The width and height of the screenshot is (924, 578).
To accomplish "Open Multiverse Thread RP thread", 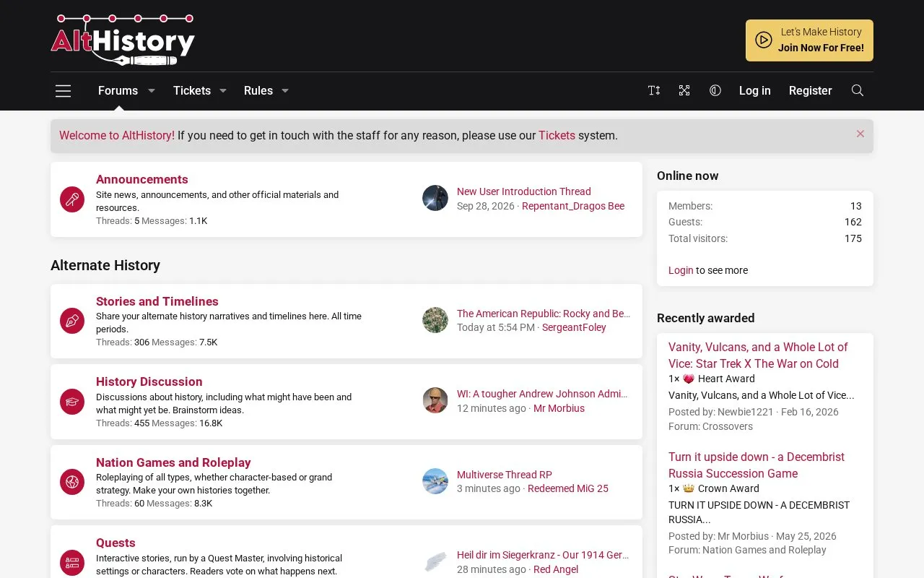I will pos(505,475).
